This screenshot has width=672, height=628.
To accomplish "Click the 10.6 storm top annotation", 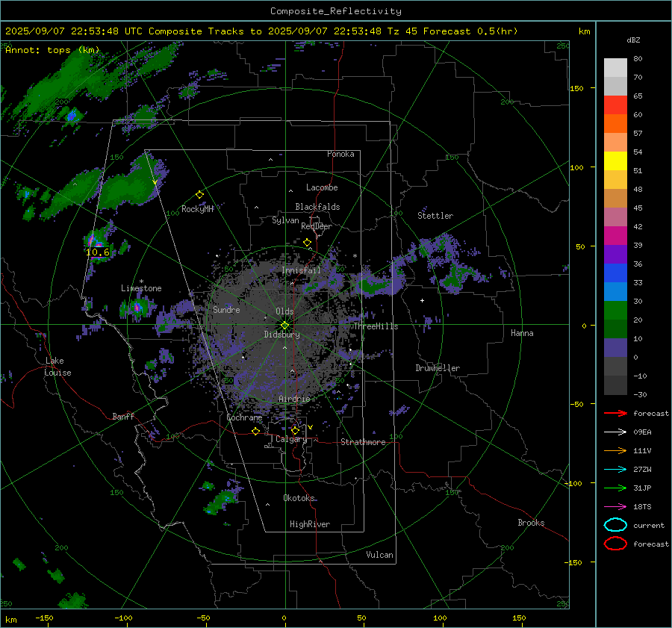I will (x=98, y=252).
